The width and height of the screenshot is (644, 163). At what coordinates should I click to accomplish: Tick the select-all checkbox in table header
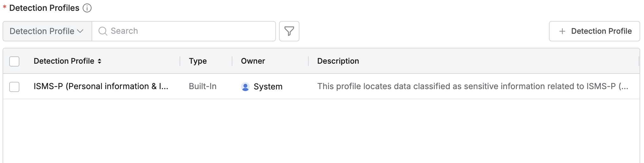pyautogui.click(x=14, y=61)
